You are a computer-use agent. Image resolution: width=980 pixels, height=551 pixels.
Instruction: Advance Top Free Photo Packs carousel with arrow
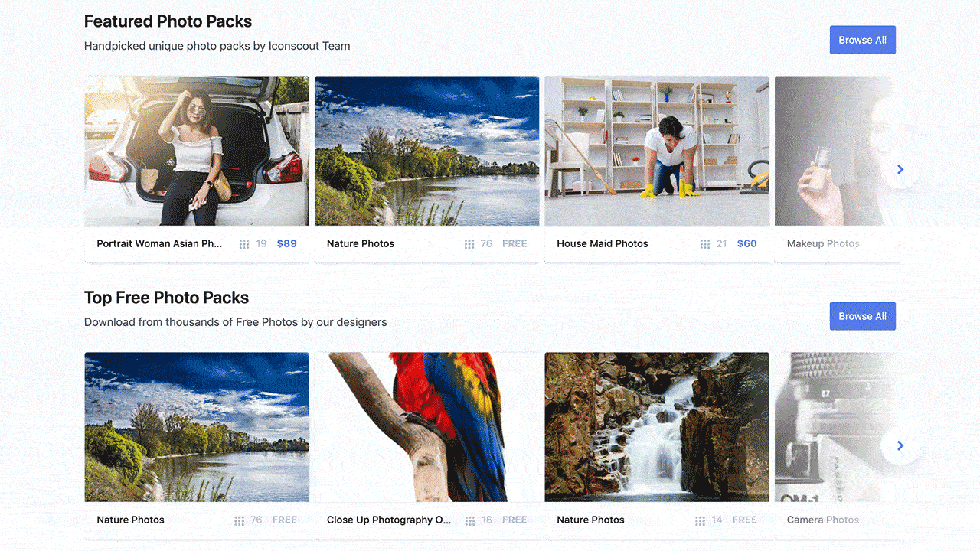tap(900, 445)
